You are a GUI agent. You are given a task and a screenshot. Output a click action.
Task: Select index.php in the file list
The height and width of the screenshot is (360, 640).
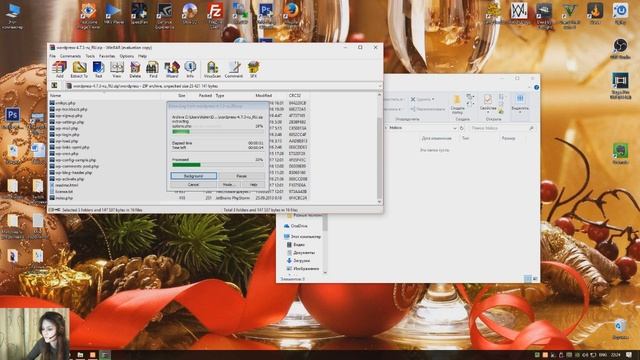61,198
